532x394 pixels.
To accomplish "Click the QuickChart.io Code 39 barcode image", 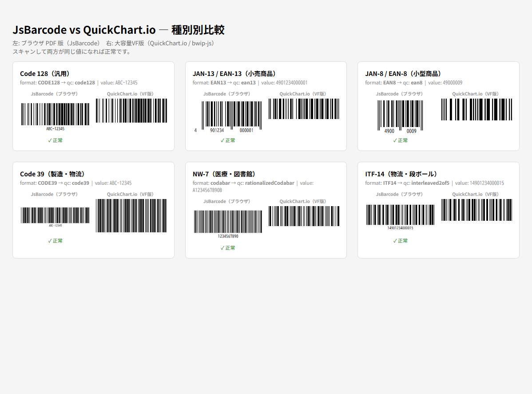I will [x=131, y=215].
